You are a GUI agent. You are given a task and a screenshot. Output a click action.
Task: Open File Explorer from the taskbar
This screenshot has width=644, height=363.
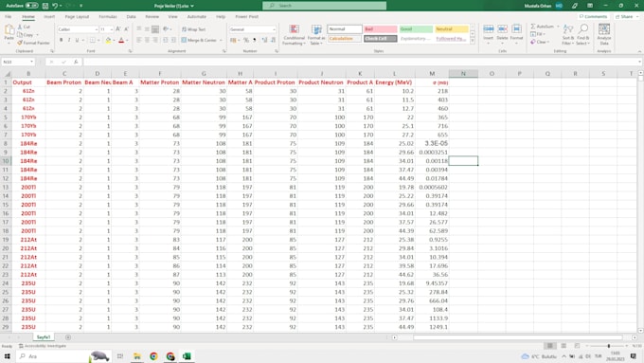[x=136, y=356]
